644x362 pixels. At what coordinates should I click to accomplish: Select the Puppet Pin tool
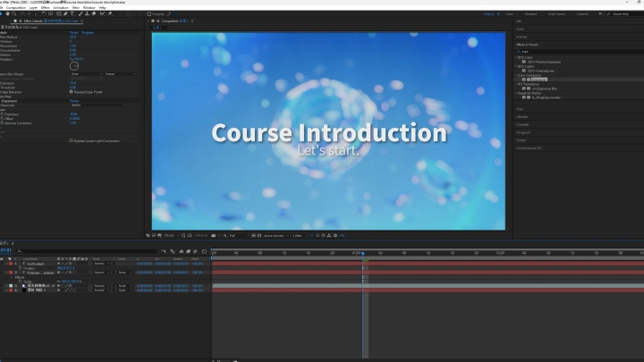point(110,14)
